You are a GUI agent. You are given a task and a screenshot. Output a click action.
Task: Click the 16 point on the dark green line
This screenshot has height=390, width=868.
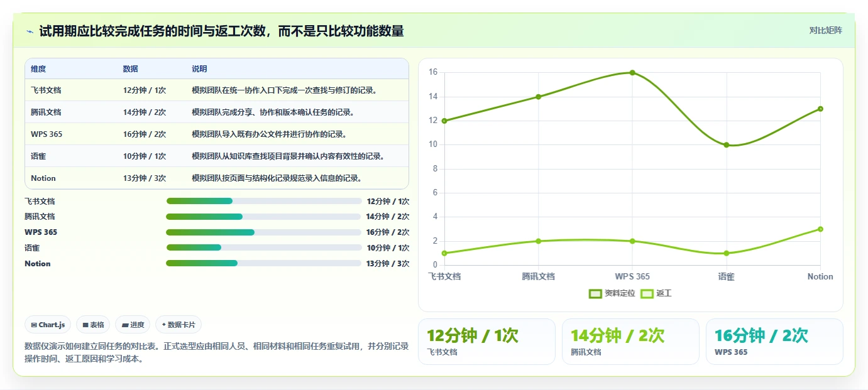coord(632,73)
